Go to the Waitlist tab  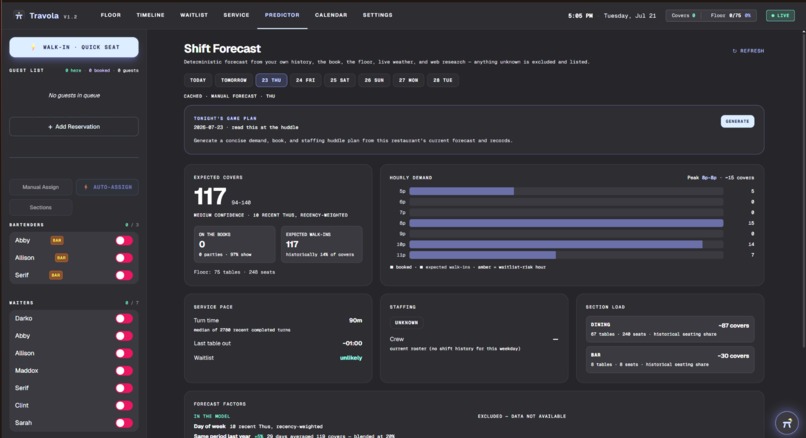point(194,15)
